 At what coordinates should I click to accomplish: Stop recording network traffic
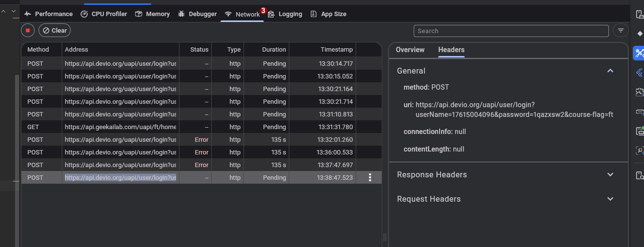point(28,30)
